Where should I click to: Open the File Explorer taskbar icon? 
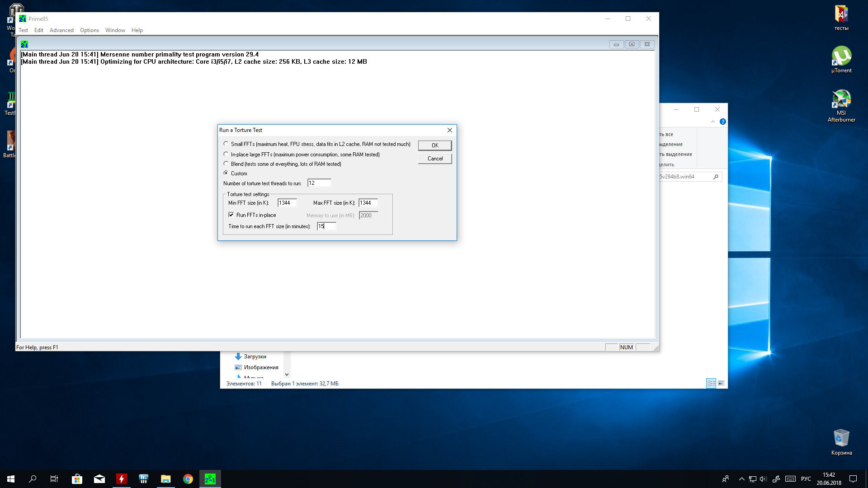tap(166, 479)
